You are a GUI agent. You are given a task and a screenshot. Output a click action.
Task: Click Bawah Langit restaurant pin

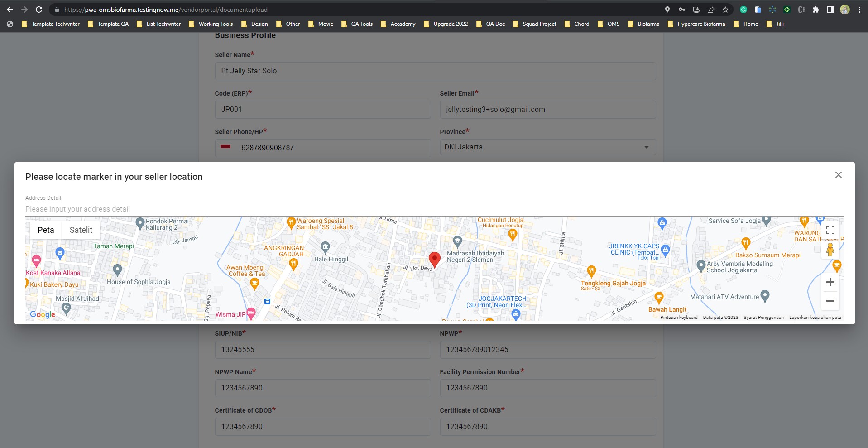coord(659,298)
